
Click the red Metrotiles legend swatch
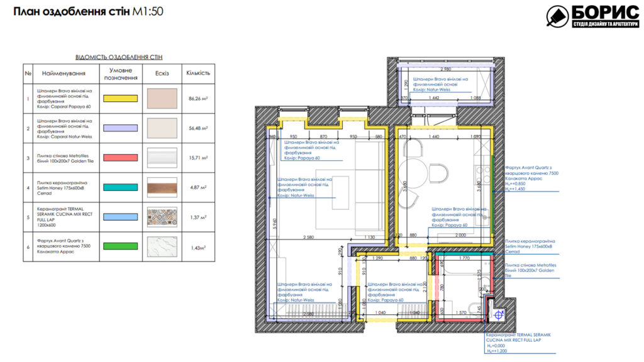[119, 158]
